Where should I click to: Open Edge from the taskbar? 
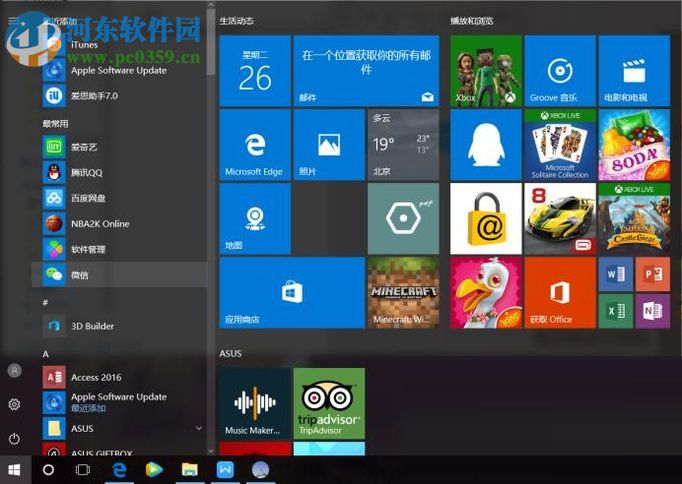[x=119, y=470]
